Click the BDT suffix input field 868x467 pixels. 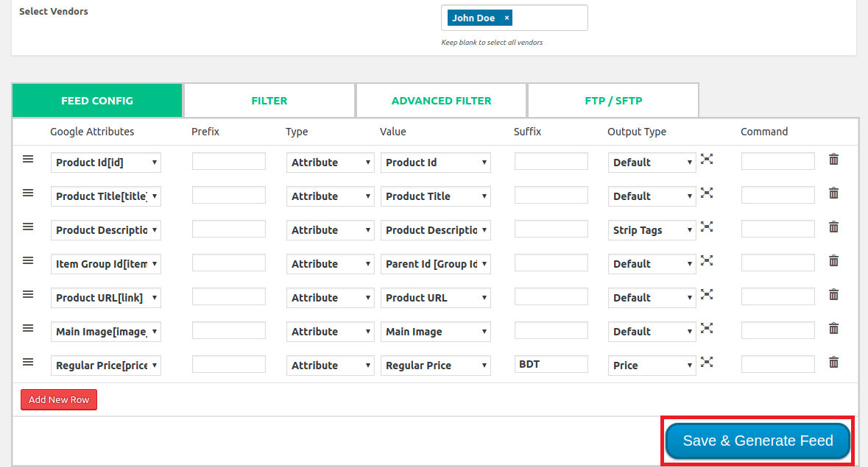pos(551,363)
